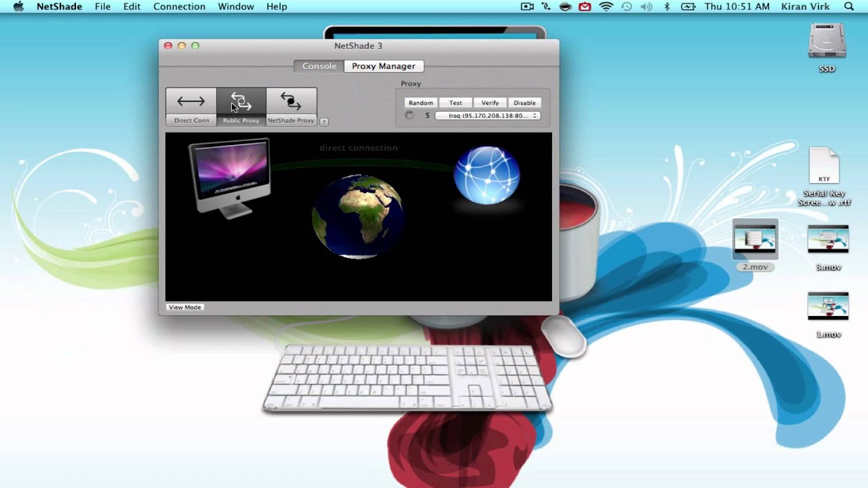Click the NetShade 3 window title
Viewport: 868px width, 488px height.
pos(358,46)
